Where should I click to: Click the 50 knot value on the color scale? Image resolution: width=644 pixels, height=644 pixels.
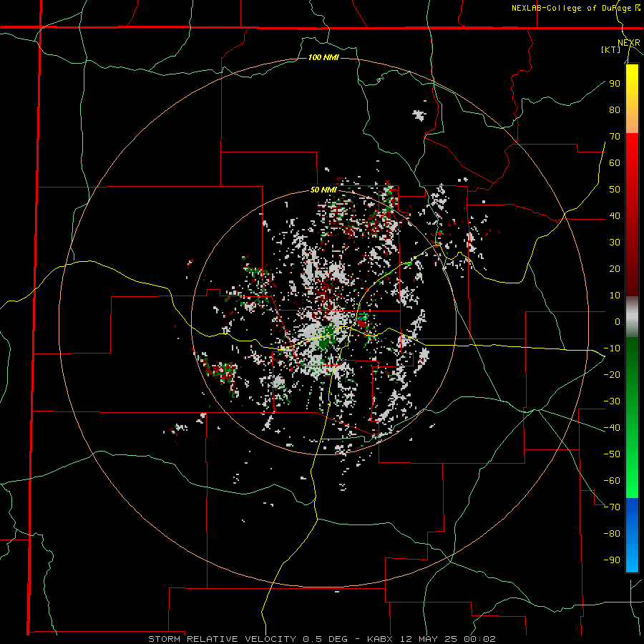pos(615,190)
